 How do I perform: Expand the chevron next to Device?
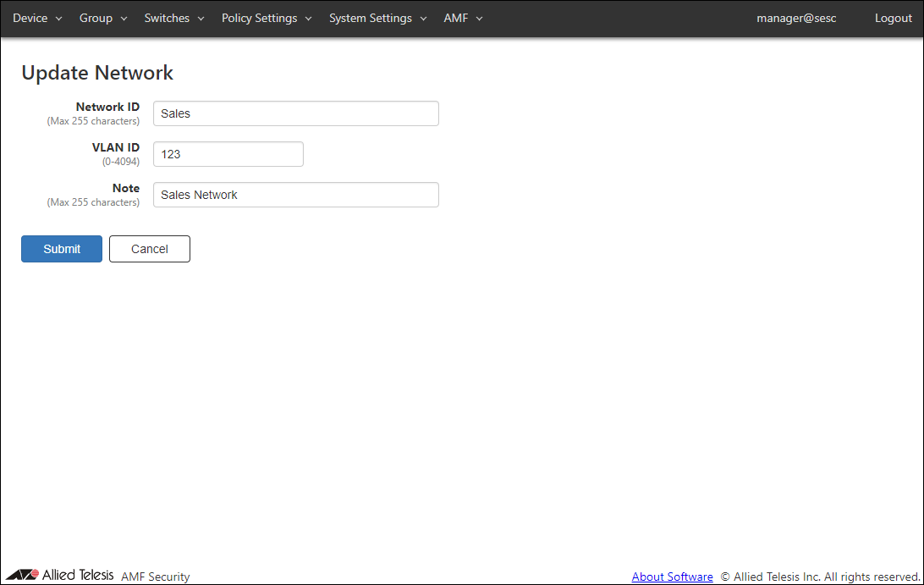(x=59, y=19)
